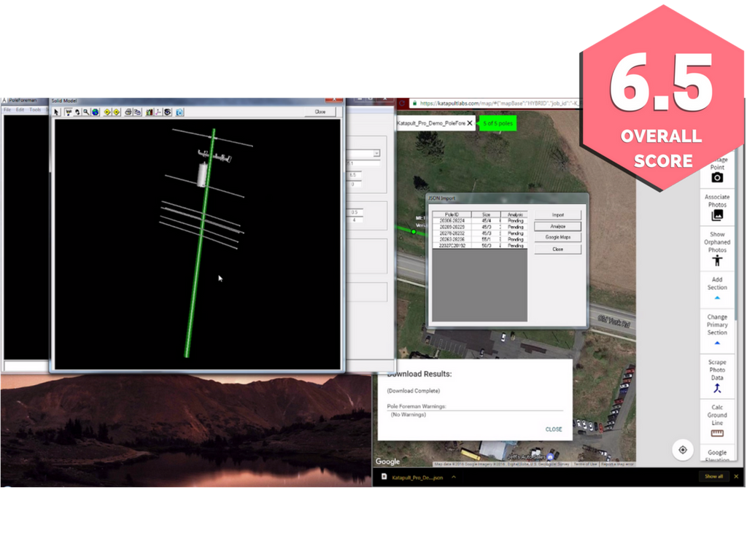Click Google Maps button in JSON Import
The height and width of the screenshot is (560, 747).
558,237
